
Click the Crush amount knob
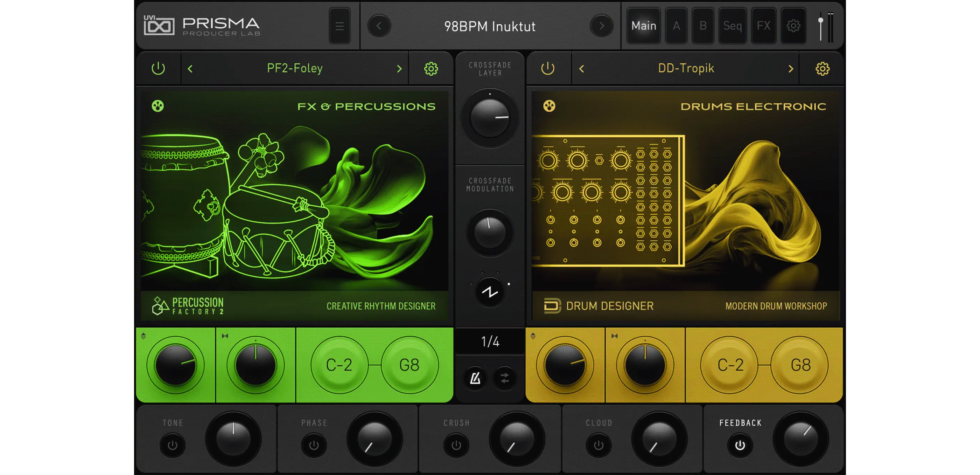517,439
